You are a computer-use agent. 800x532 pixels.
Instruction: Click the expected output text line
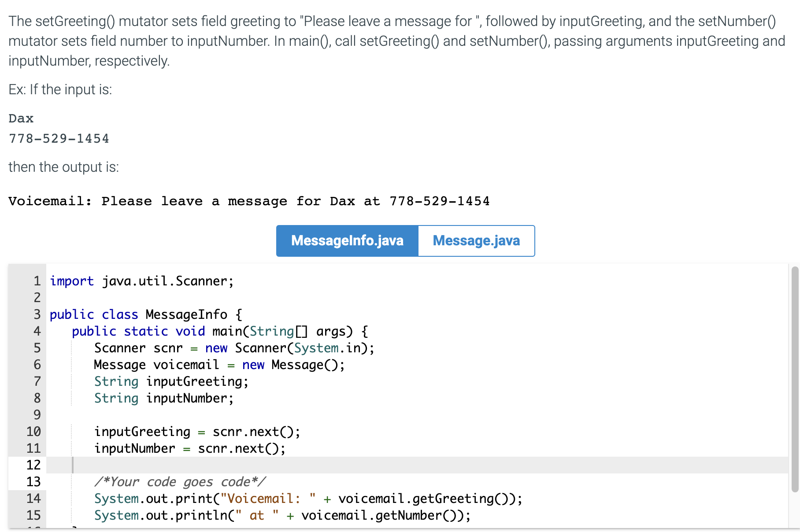pyautogui.click(x=249, y=201)
